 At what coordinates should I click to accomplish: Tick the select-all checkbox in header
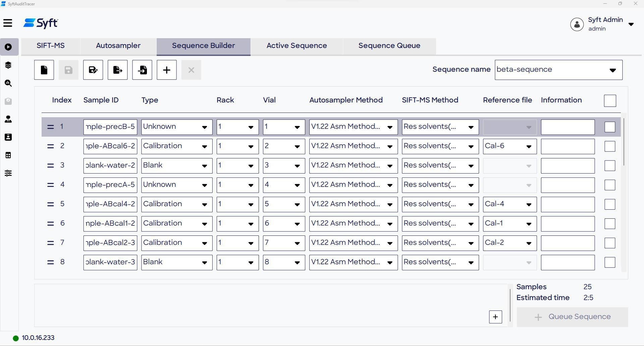pos(610,100)
